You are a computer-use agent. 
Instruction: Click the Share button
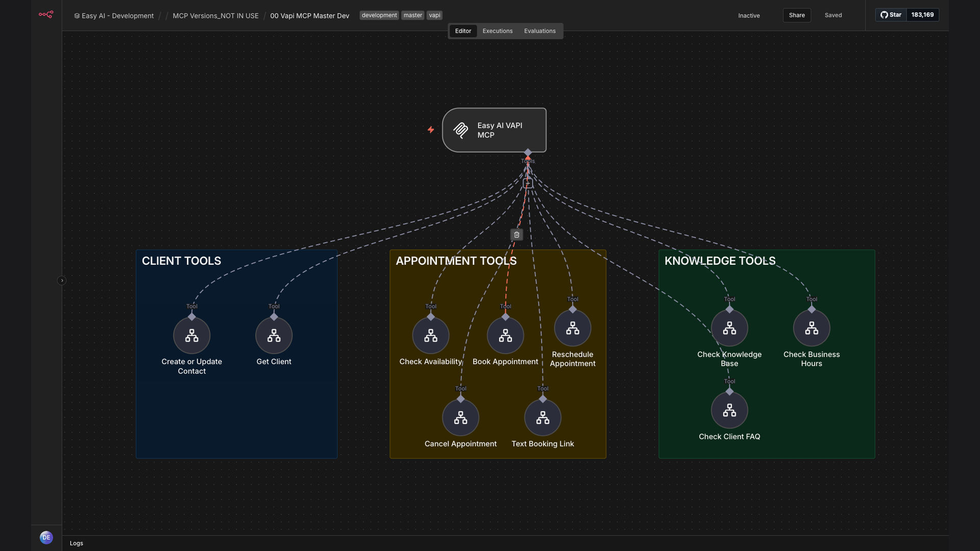coord(797,15)
